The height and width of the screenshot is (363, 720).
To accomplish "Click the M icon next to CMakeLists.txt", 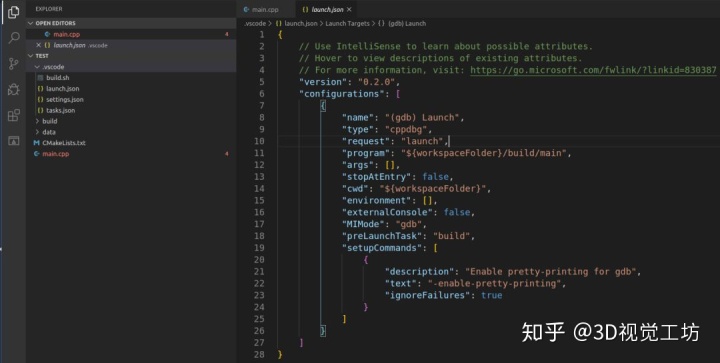I will point(36,143).
